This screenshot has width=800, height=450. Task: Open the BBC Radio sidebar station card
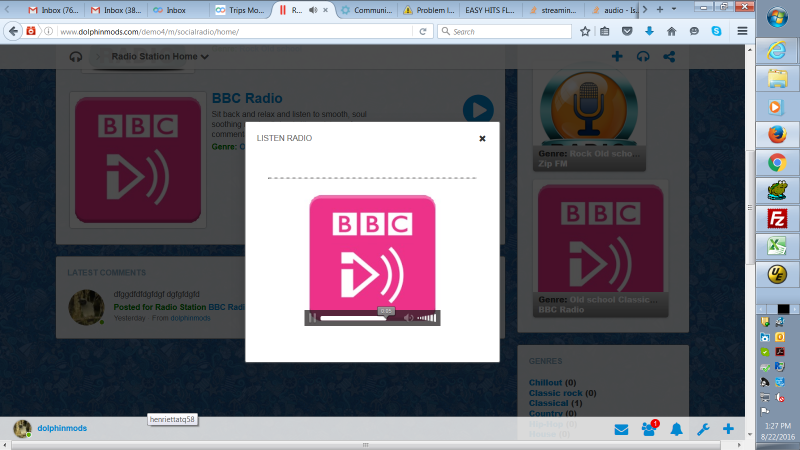point(601,248)
